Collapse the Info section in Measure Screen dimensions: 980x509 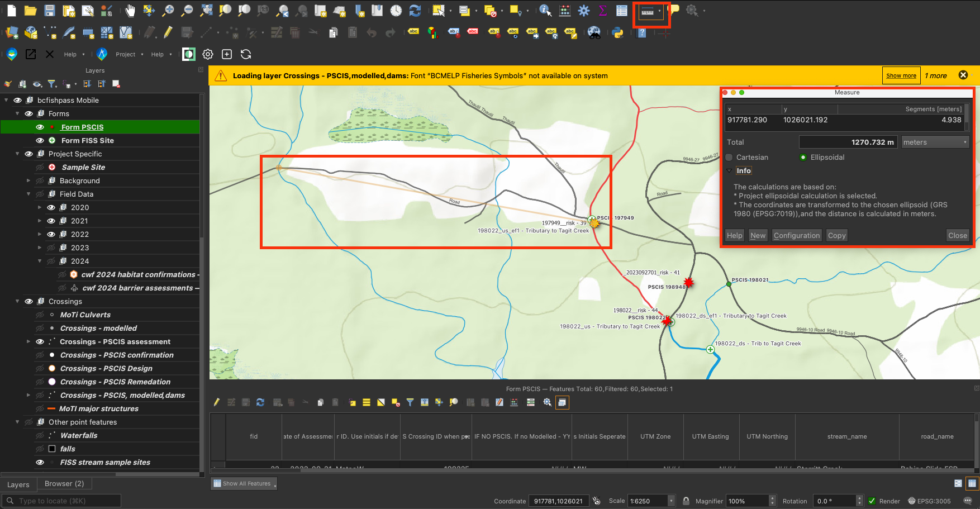[729, 171]
